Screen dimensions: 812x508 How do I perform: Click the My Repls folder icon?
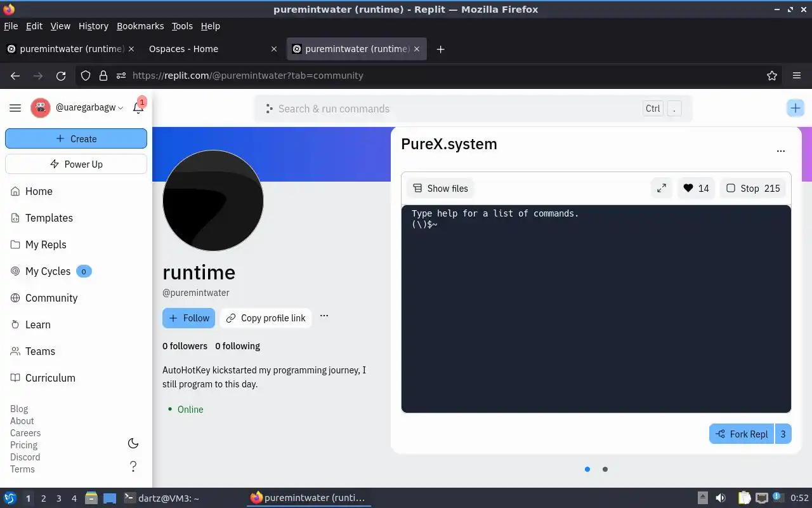[15, 244]
